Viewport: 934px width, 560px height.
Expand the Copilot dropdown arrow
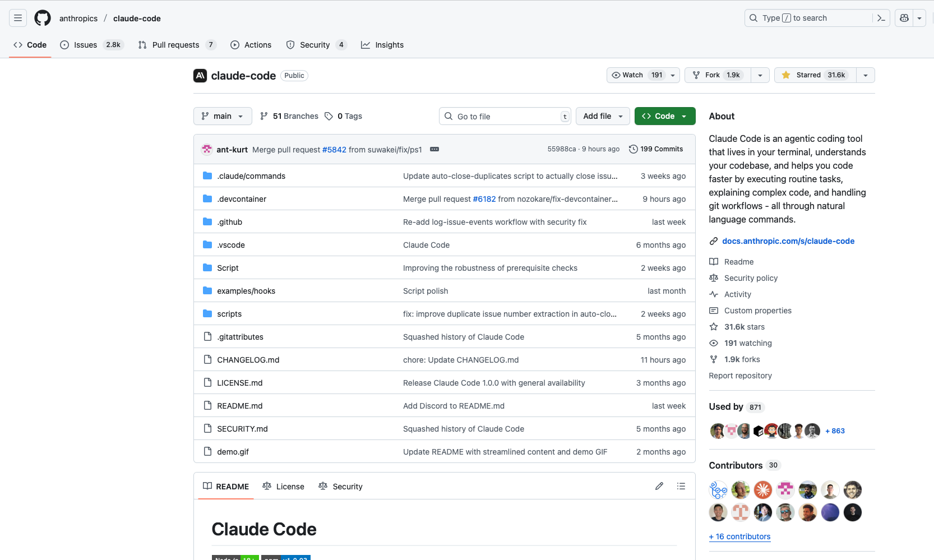pos(919,18)
